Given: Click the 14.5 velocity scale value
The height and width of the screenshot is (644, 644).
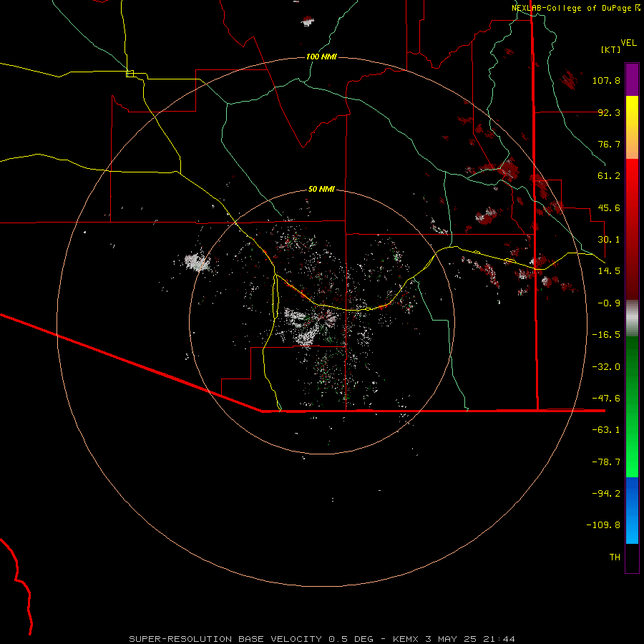Looking at the screenshot, I should (x=609, y=271).
